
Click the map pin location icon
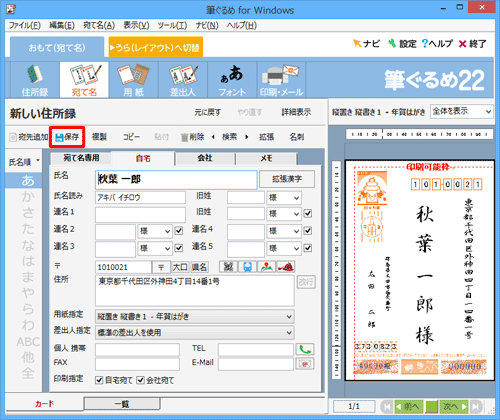266,267
